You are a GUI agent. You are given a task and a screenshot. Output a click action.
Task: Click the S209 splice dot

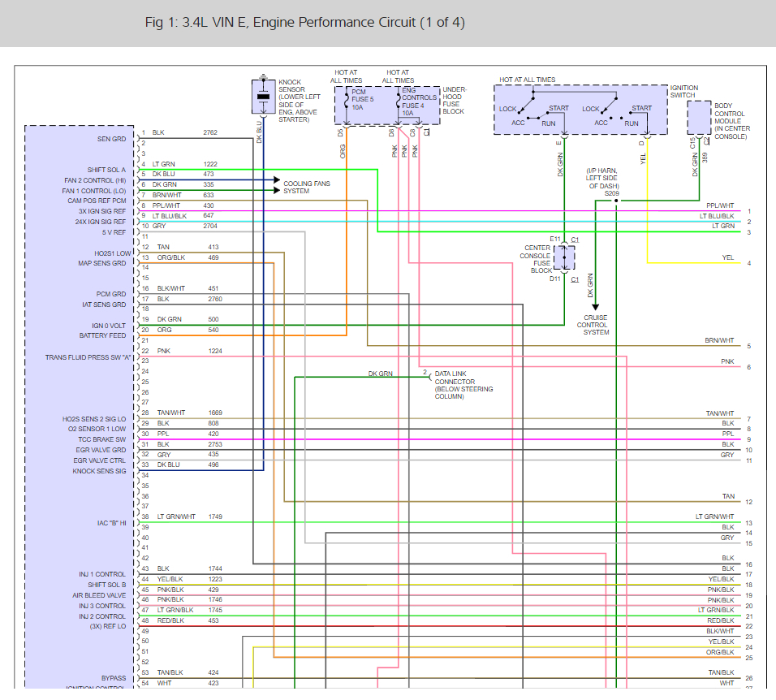tap(616, 201)
